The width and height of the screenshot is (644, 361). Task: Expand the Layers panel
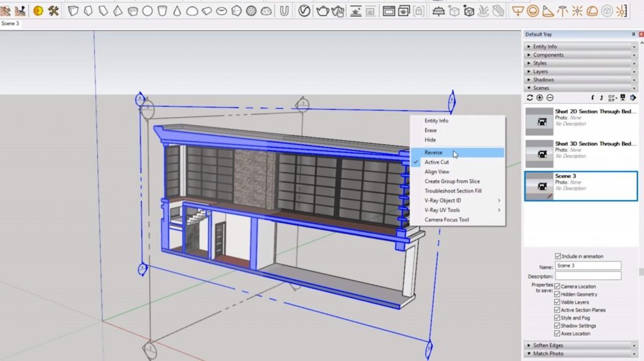[x=580, y=71]
